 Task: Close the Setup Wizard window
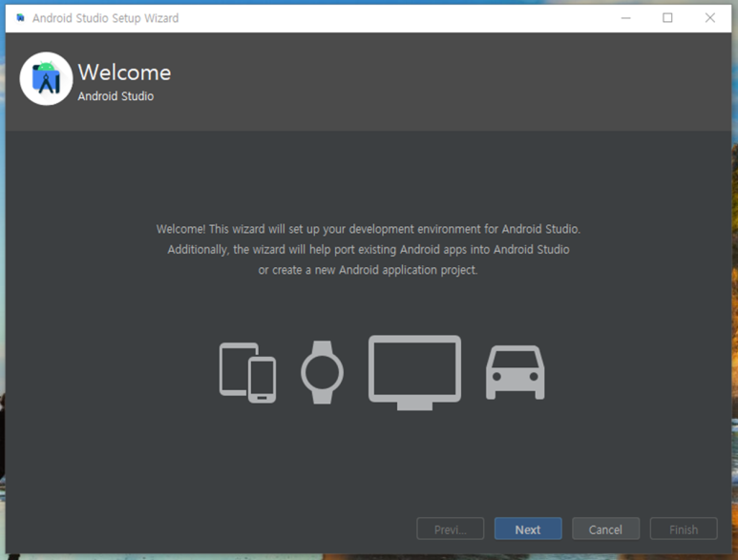(x=709, y=18)
